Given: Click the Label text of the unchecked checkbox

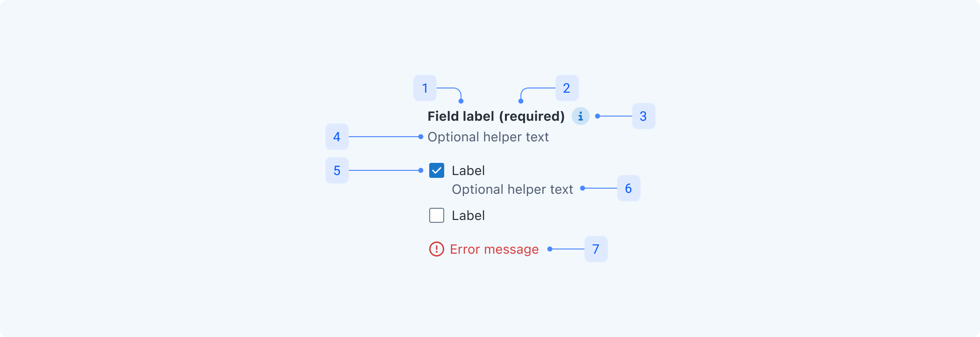Looking at the screenshot, I should (x=468, y=215).
